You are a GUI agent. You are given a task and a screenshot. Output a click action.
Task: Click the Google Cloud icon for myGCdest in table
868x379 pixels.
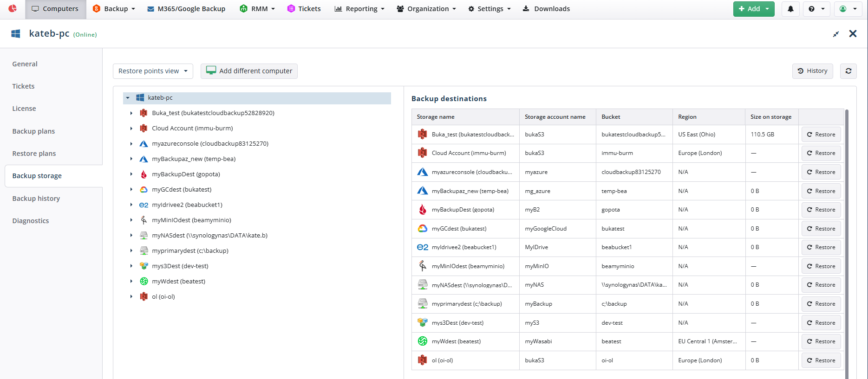(x=422, y=228)
